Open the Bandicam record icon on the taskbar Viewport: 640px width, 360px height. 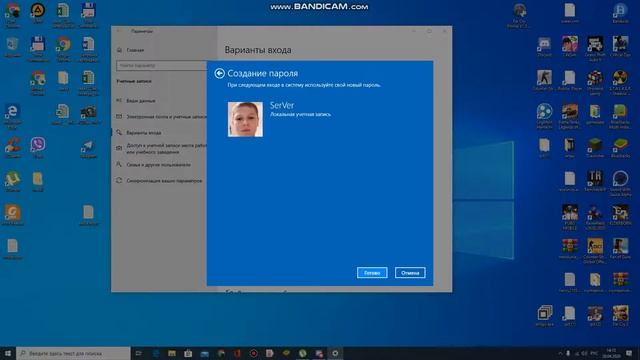tap(253, 353)
